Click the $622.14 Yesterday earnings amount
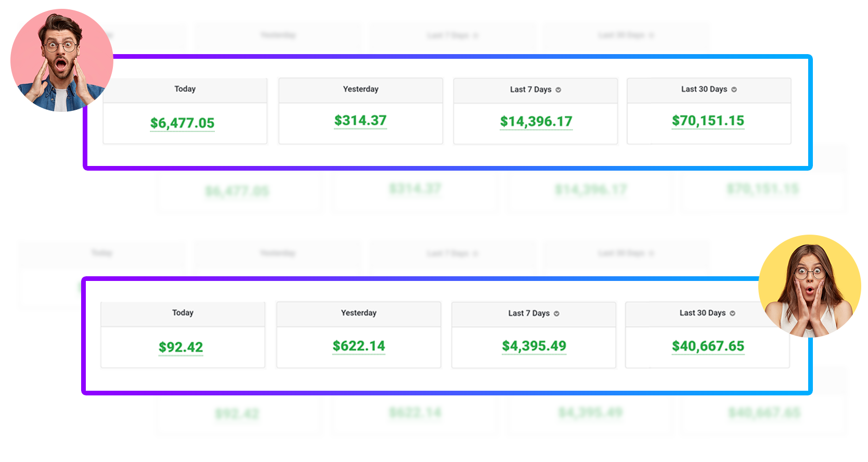 tap(359, 346)
